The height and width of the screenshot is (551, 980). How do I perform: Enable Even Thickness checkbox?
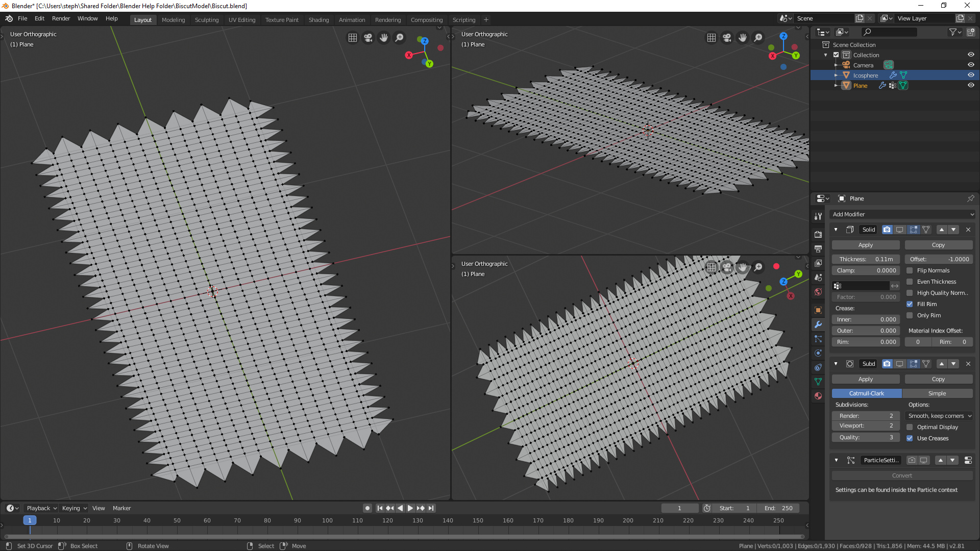(910, 282)
